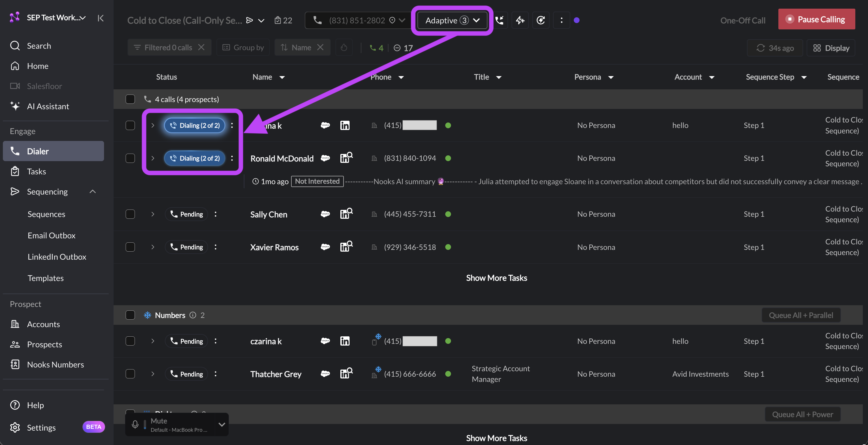868x445 pixels.
Task: Click the Pause Calling button
Action: pos(816,19)
